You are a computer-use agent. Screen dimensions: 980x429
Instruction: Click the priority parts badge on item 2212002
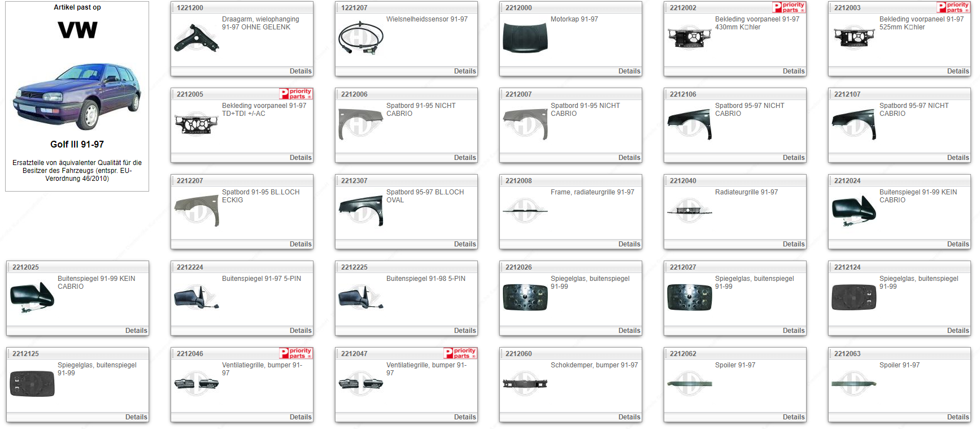(x=789, y=7)
